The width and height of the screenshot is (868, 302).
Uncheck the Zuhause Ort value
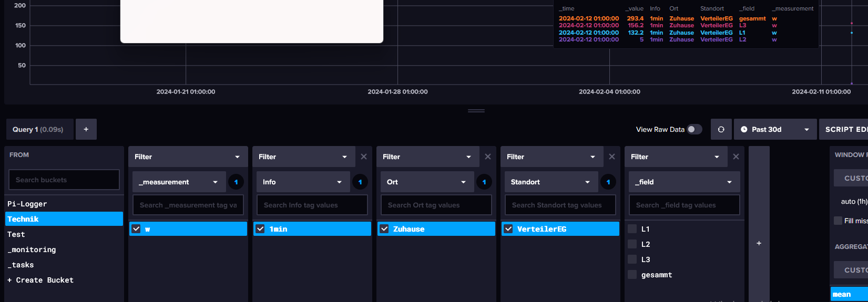pyautogui.click(x=384, y=229)
